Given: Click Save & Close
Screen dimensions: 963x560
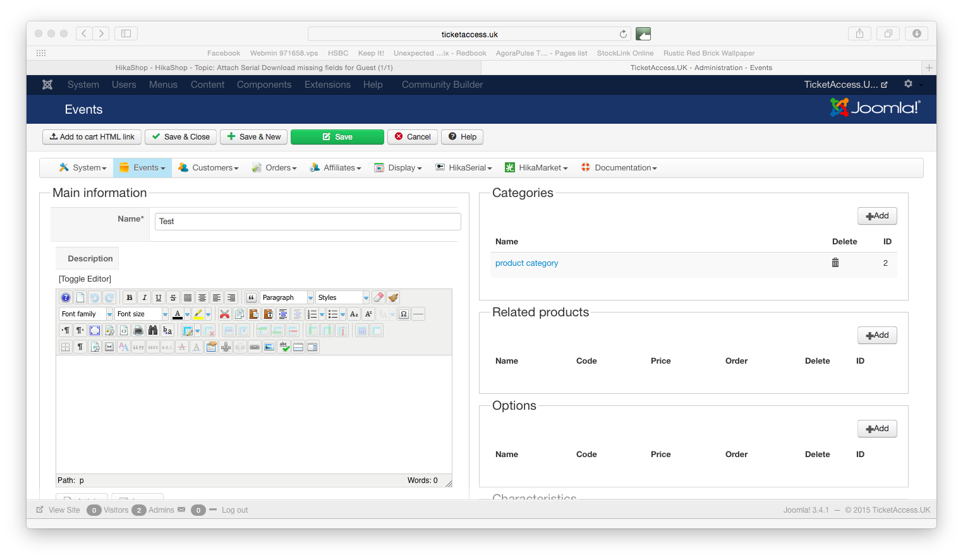Looking at the screenshot, I should click(x=181, y=137).
